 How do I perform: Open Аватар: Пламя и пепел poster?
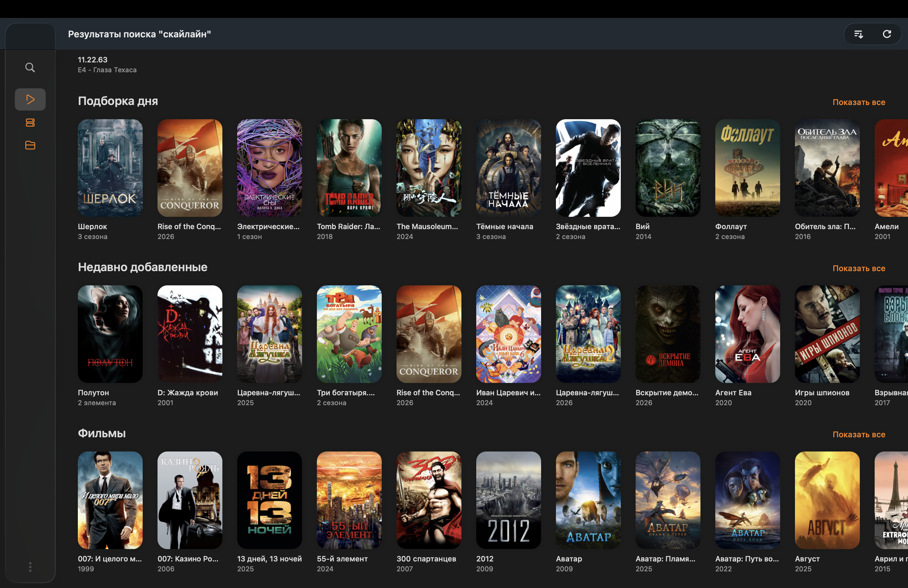pyautogui.click(x=668, y=500)
